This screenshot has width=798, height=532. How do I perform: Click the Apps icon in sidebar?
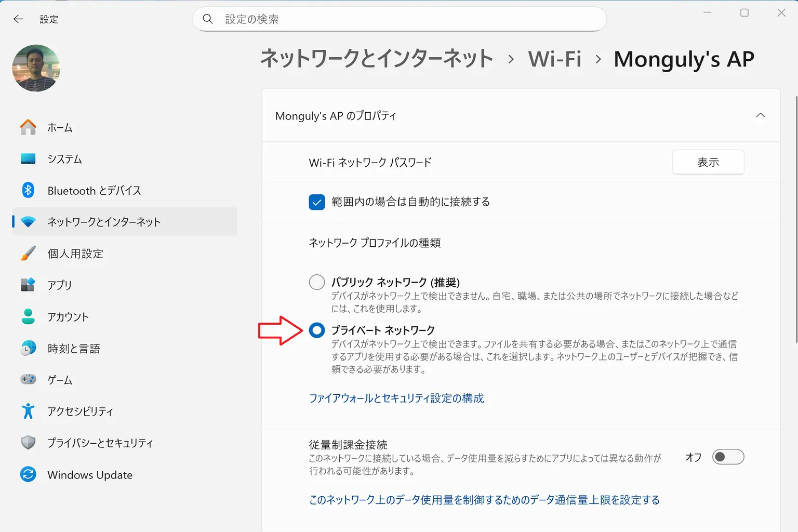28,285
